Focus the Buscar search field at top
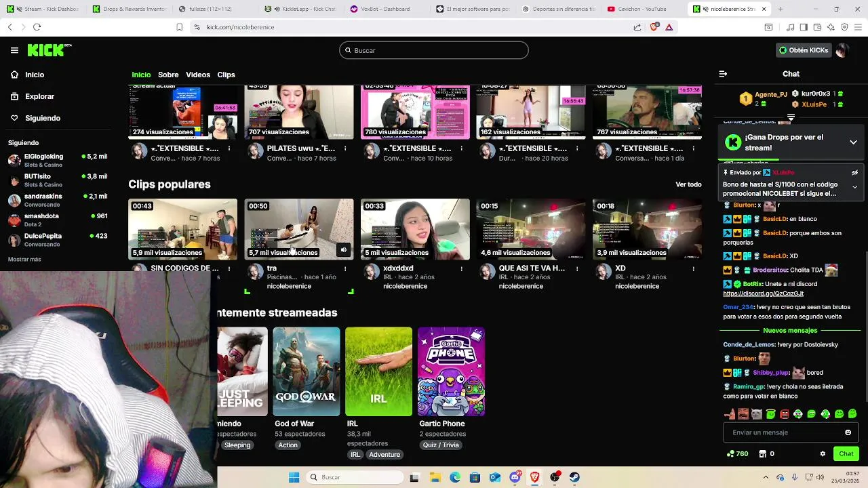The width and height of the screenshot is (868, 488). [434, 50]
